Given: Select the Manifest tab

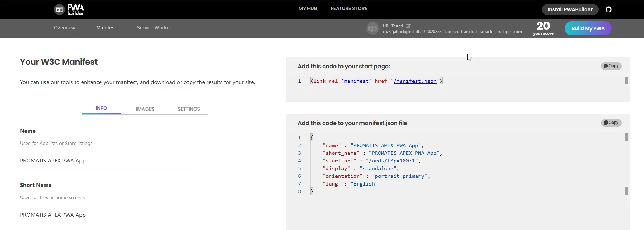Looking at the screenshot, I should click(x=106, y=28).
